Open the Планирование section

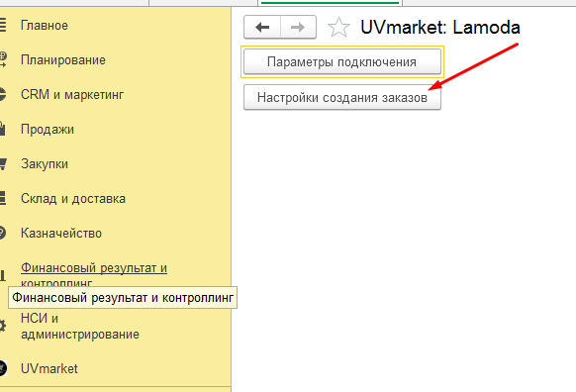[x=63, y=59]
